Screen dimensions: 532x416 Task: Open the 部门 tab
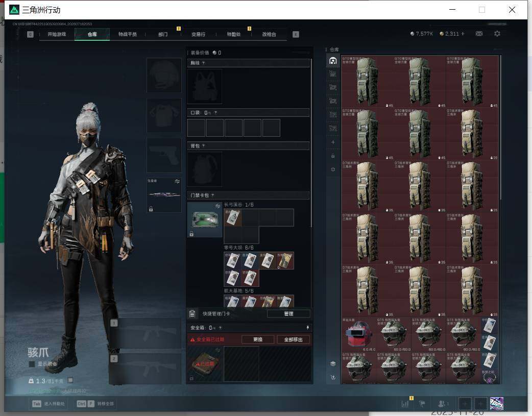163,34
